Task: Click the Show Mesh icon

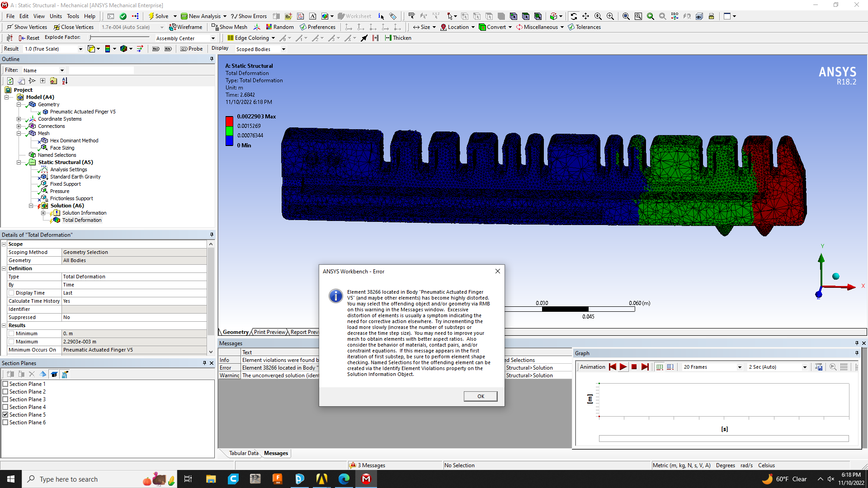Action: [215, 27]
